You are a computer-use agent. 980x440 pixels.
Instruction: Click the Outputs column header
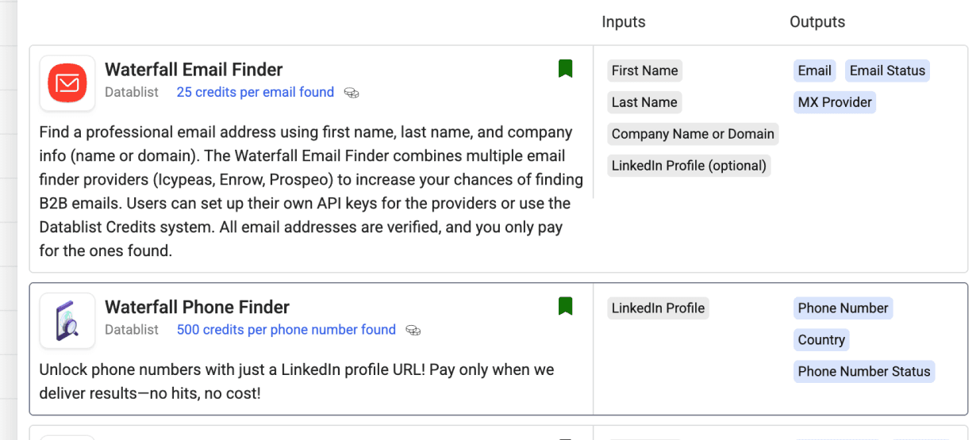pyautogui.click(x=817, y=22)
